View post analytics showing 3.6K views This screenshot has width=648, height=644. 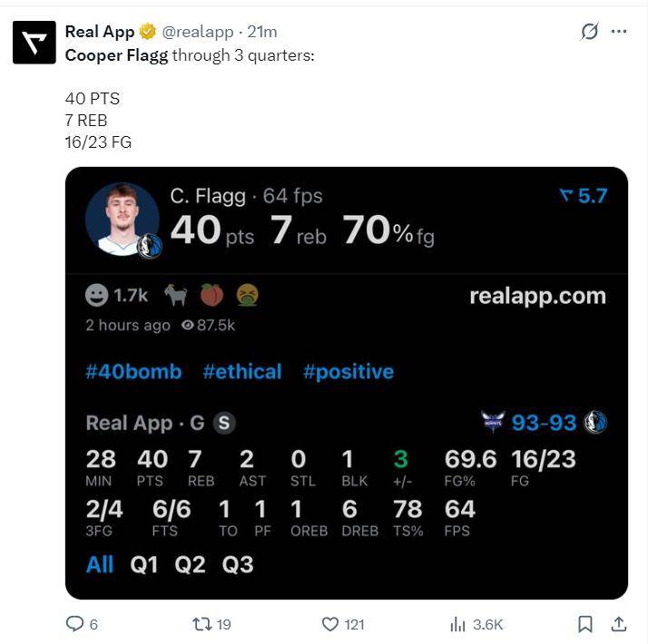[458, 624]
